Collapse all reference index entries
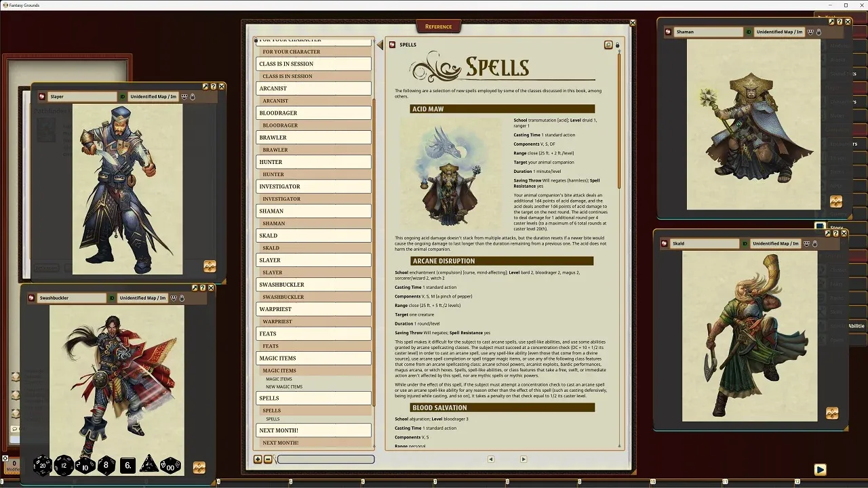Screen dimensions: 868x488 [267, 460]
